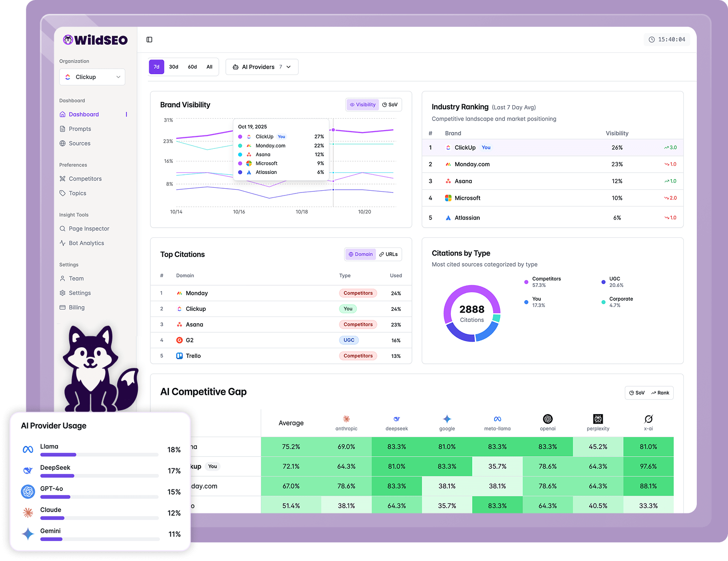Click the deepseek column icon

(397, 419)
